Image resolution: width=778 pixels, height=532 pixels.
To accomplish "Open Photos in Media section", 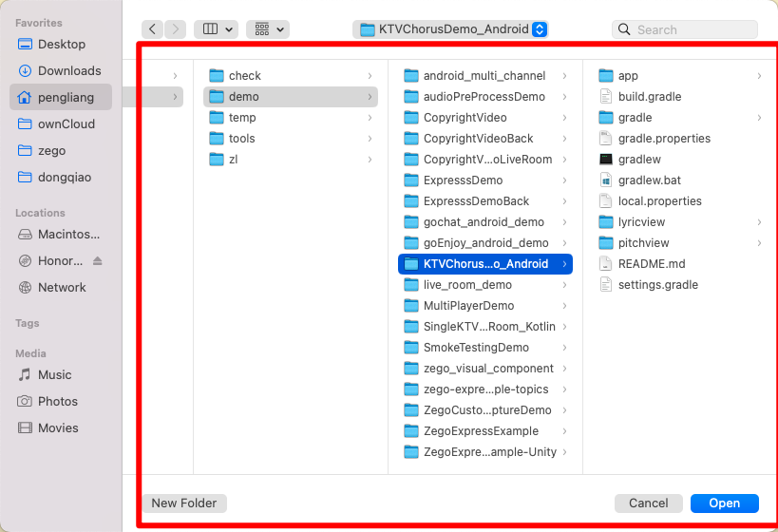I will coord(57,401).
